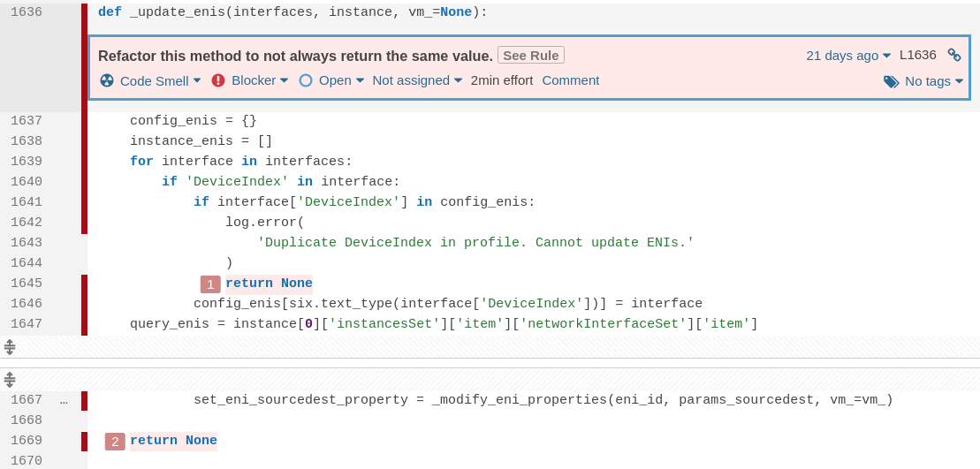This screenshot has width=980, height=469.
Task: Open the 21 days ago changelog
Action: click(848, 55)
